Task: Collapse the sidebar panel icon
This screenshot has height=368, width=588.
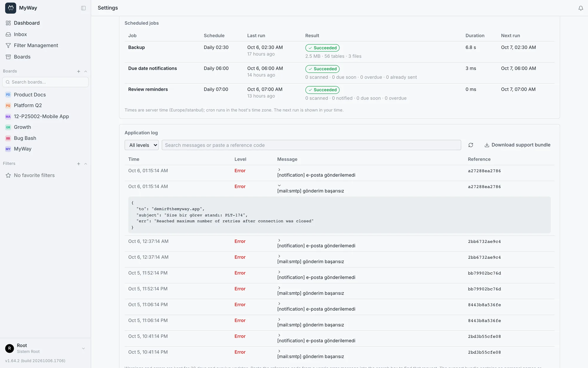Action: click(83, 8)
